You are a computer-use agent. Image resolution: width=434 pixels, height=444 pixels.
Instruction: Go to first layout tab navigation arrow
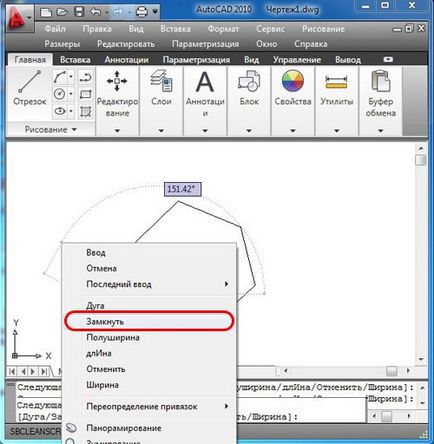12,371
